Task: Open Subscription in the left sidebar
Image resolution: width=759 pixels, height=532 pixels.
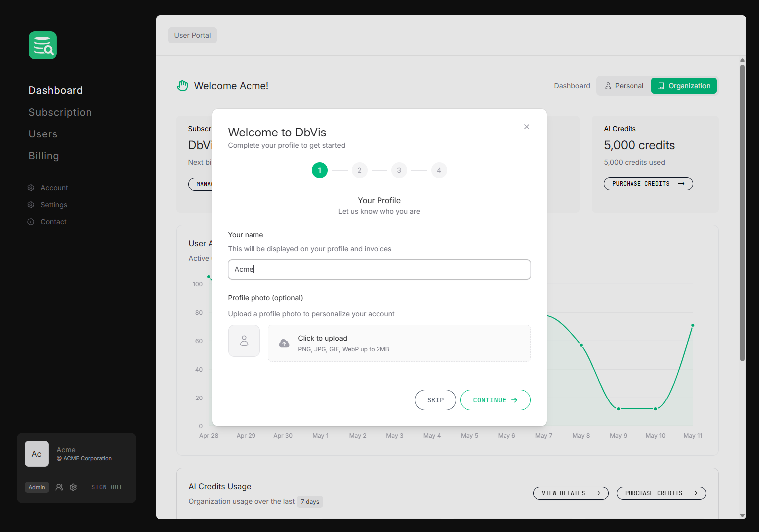Action: click(60, 112)
